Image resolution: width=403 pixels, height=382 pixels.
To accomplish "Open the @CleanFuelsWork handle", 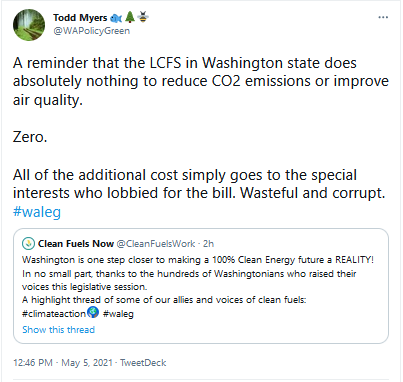I will 156,244.
